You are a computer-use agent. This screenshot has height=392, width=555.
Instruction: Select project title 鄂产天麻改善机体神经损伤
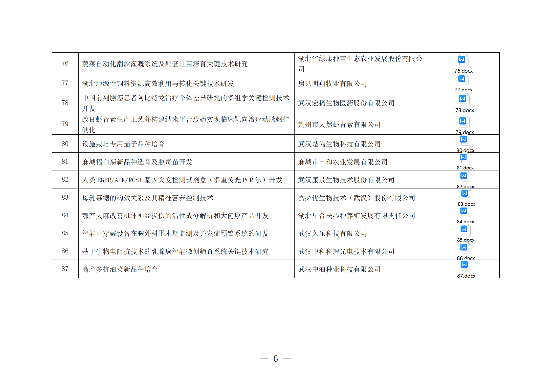(175, 216)
